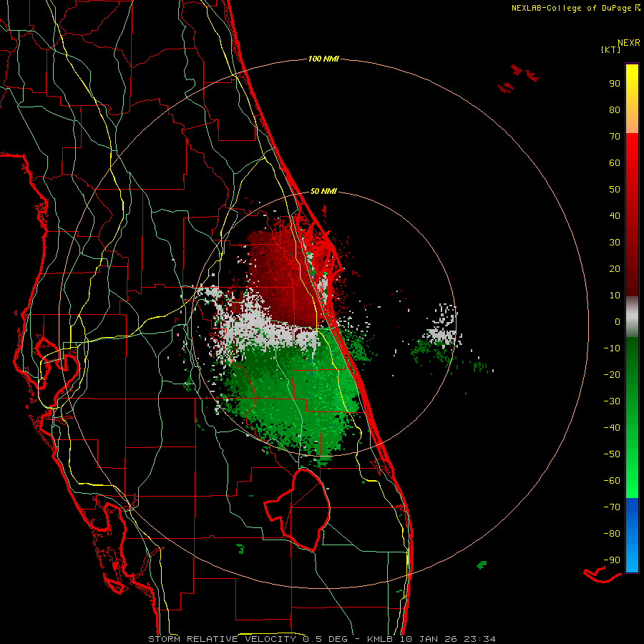Click the 40 value on velocity scale

tap(615, 216)
